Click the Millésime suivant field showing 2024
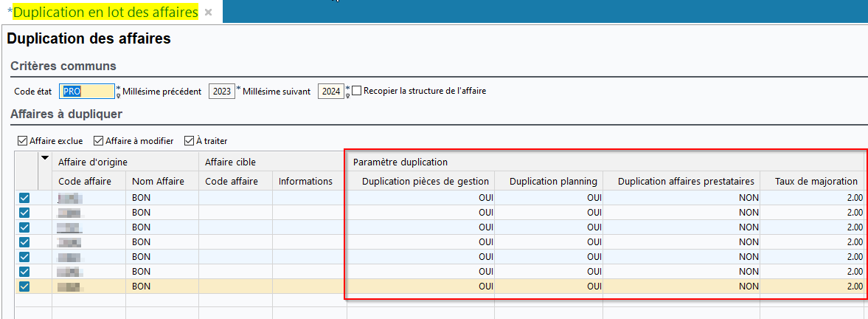 tap(331, 92)
